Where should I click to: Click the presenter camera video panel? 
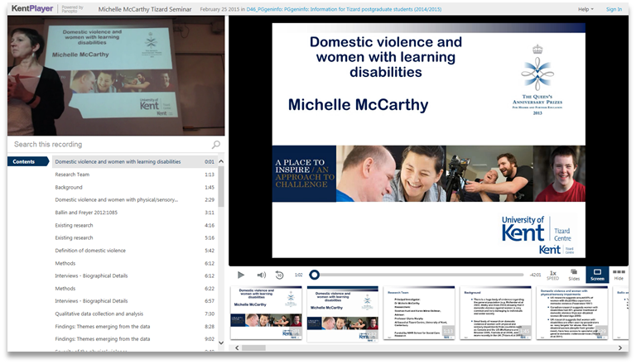tap(116, 76)
